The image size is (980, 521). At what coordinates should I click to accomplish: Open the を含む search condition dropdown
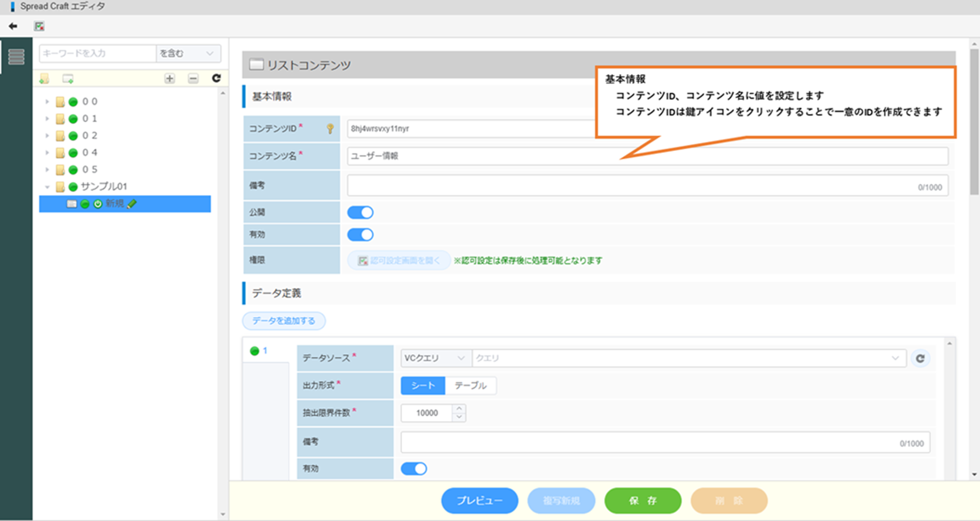click(x=188, y=53)
